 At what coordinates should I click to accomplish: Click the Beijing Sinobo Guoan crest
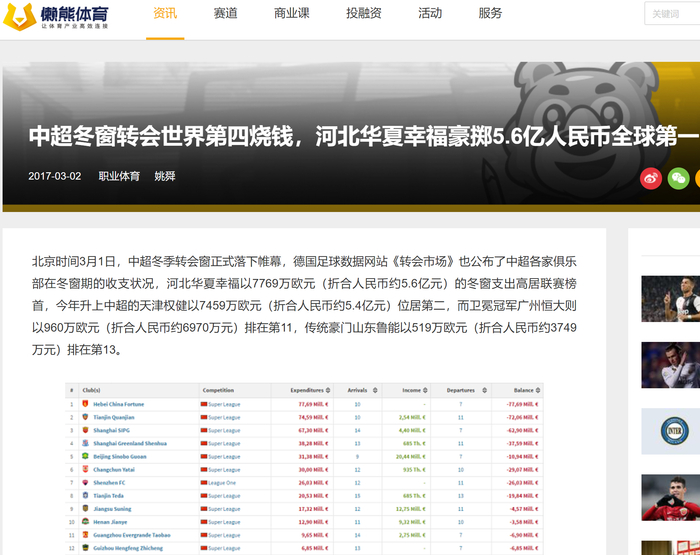pos(85,456)
